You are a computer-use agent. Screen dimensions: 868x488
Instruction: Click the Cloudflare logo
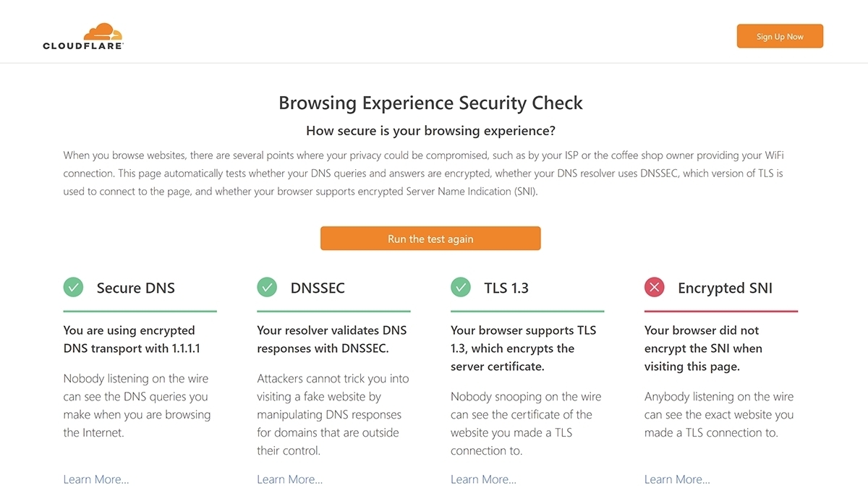coord(83,36)
